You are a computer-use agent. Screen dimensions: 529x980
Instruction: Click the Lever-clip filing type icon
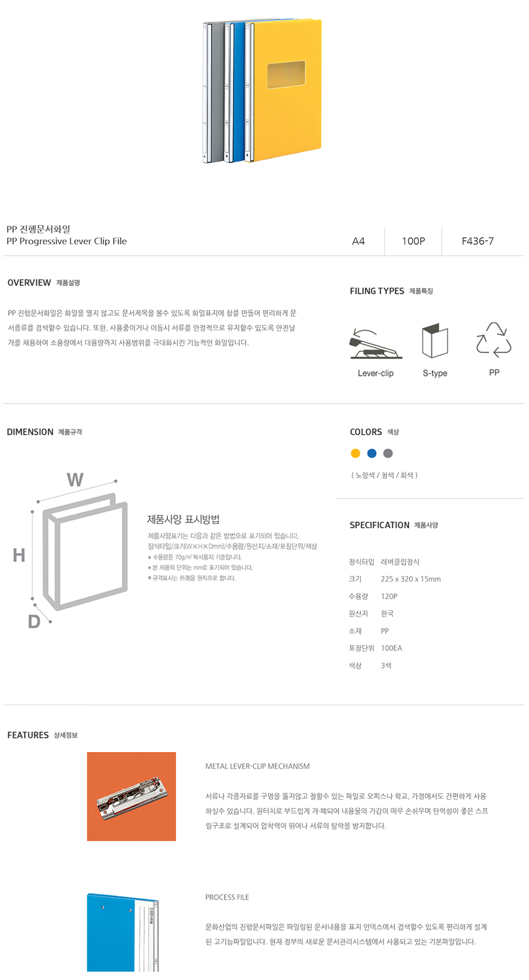click(376, 344)
